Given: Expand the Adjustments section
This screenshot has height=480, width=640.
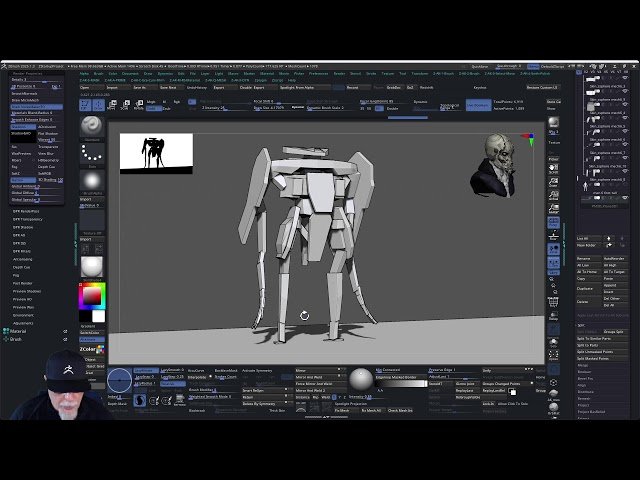Looking at the screenshot, I should coord(23,323).
